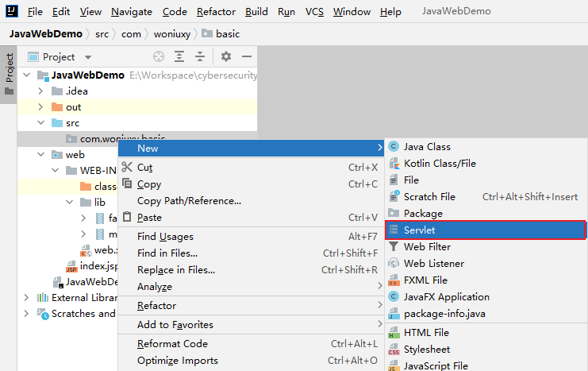Screen dimensions: 588x371
Task: Click the index.jsp file icon
Action: [71, 267]
